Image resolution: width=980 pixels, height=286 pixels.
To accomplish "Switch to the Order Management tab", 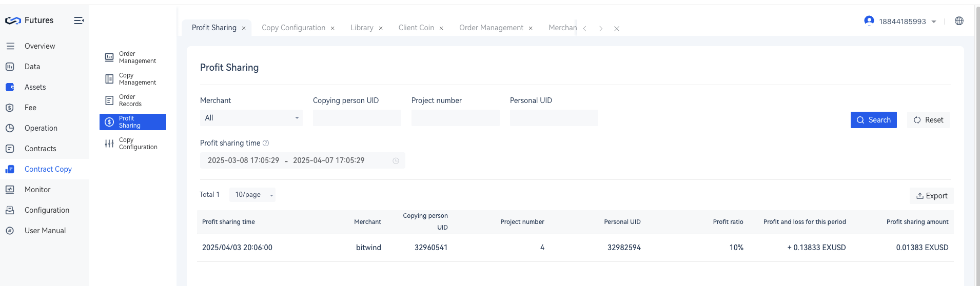I will coord(491,28).
